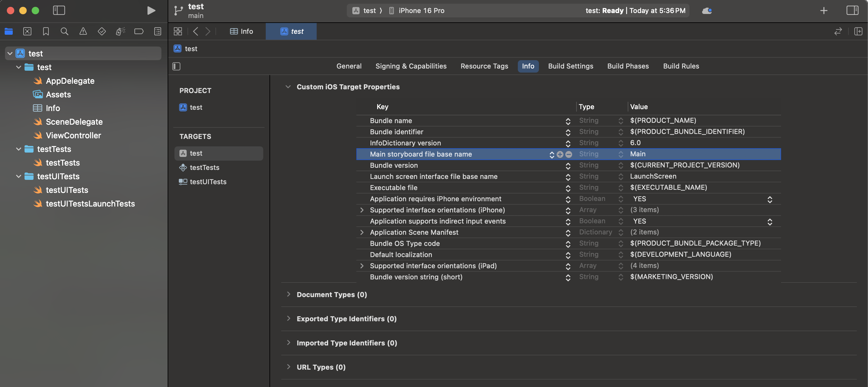Open the Bookmark navigator icon
This screenshot has height=387, width=868.
tap(46, 31)
